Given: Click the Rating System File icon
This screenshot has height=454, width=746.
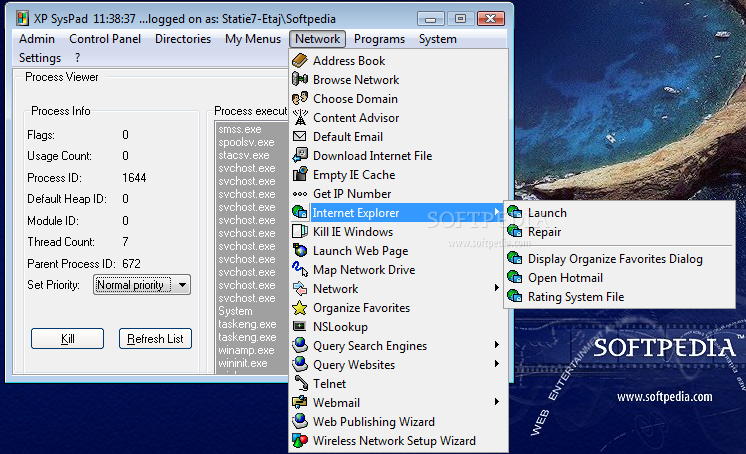Looking at the screenshot, I should (x=515, y=296).
